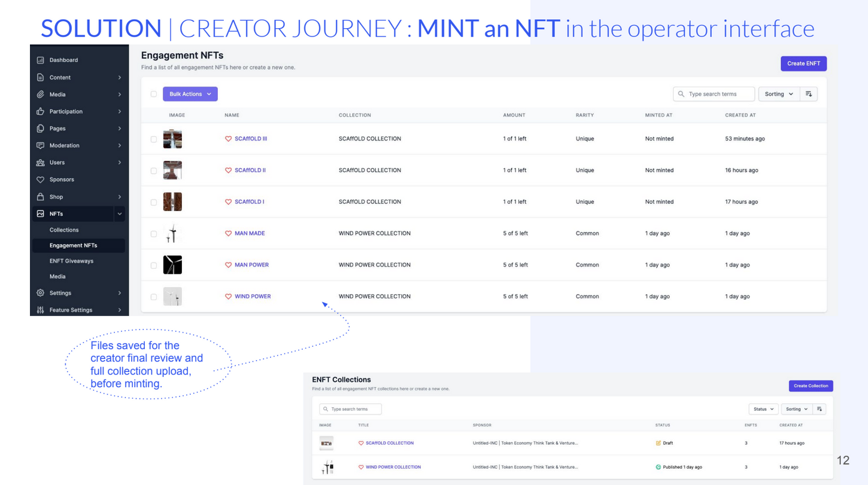Click the MAN POWER image thumbnail

(x=172, y=265)
